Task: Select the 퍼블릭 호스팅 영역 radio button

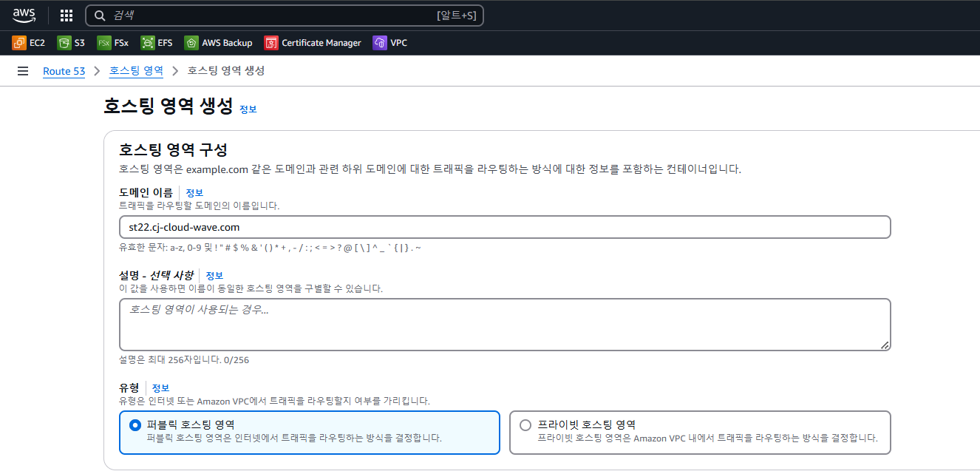Action: (135, 425)
